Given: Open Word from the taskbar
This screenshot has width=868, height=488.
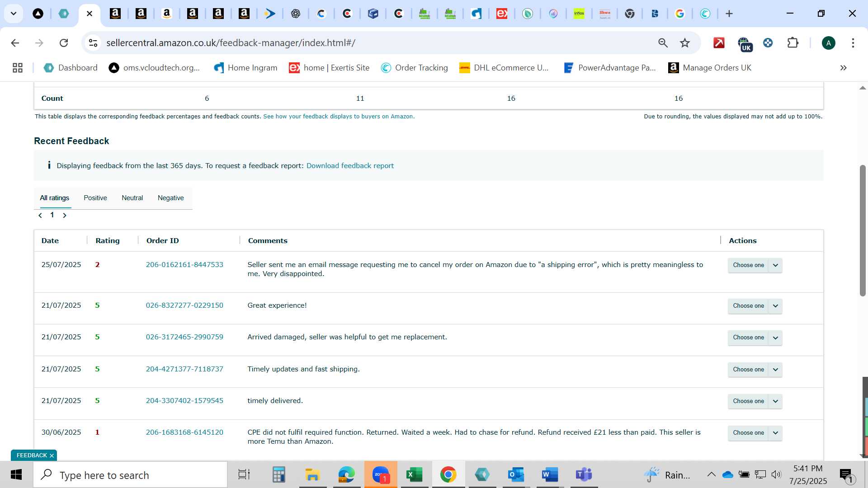Looking at the screenshot, I should [550, 474].
